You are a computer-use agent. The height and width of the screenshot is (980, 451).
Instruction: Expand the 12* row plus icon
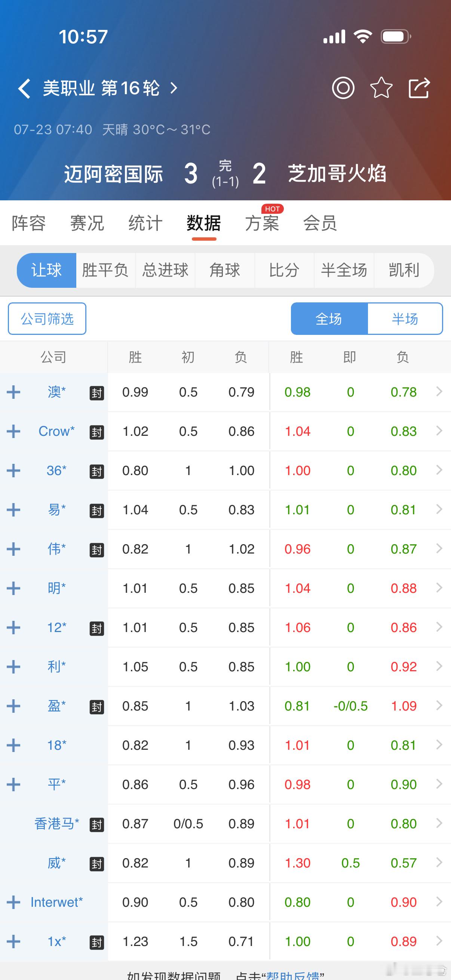[13, 627]
